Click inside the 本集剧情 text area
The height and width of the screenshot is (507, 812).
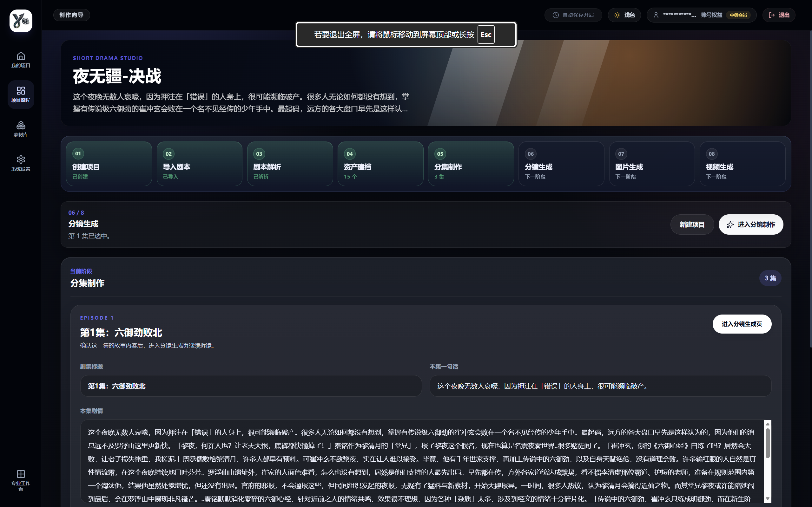[x=422, y=461]
